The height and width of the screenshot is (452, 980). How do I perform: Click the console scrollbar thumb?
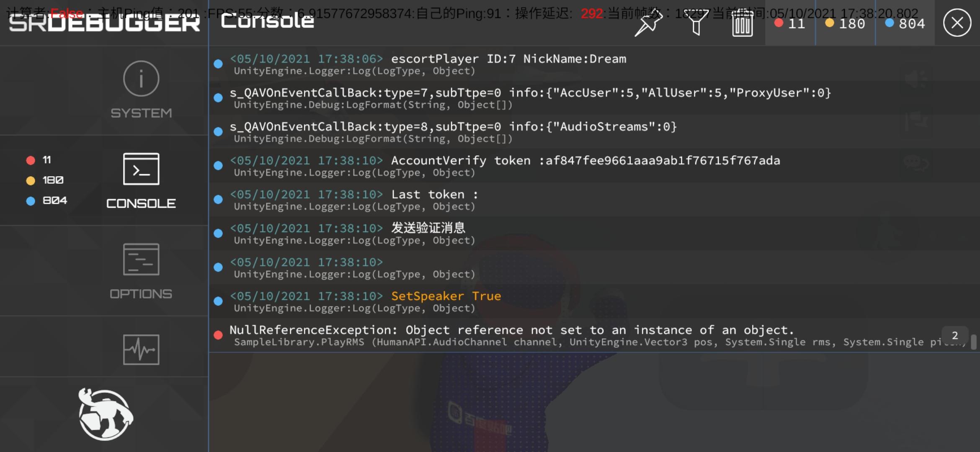tap(974, 342)
